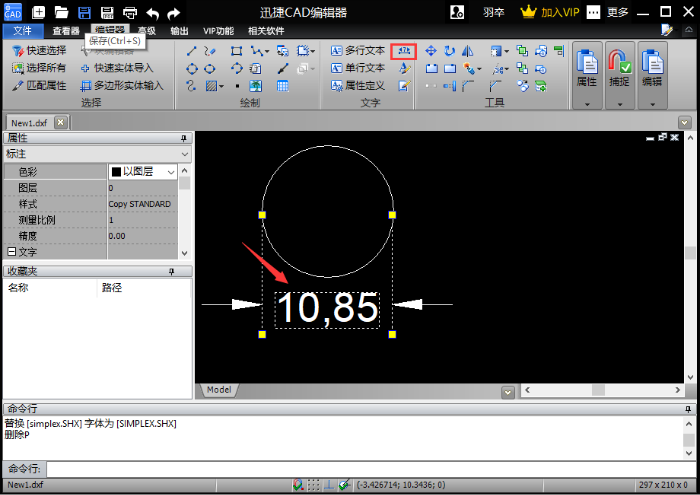
Task: Expand the 属性 ribbon button dropdown
Action: click(x=587, y=104)
